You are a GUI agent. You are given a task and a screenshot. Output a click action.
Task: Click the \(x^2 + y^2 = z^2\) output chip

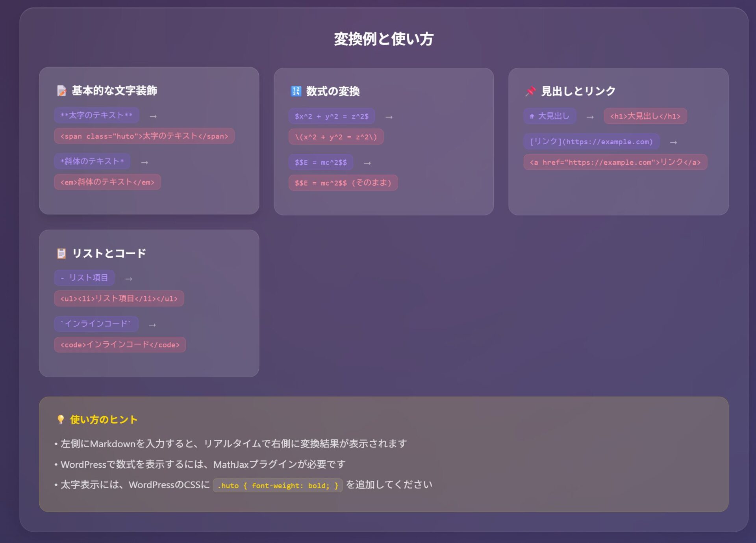[336, 137]
